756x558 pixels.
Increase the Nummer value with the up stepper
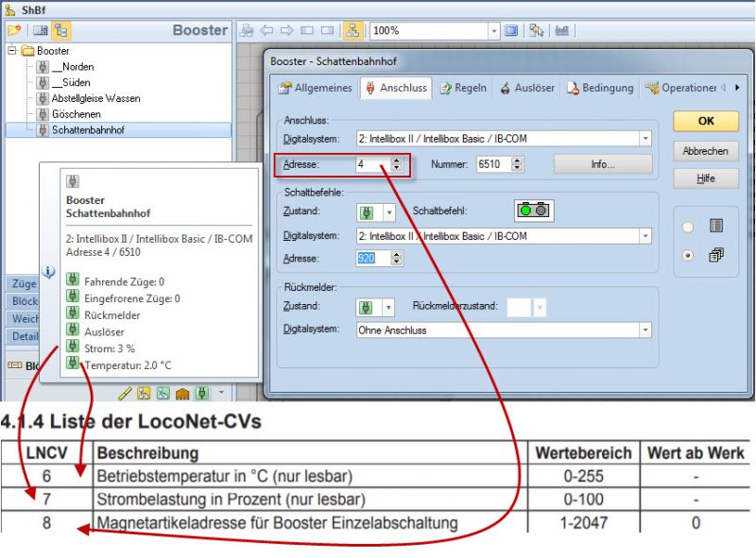coord(518,158)
